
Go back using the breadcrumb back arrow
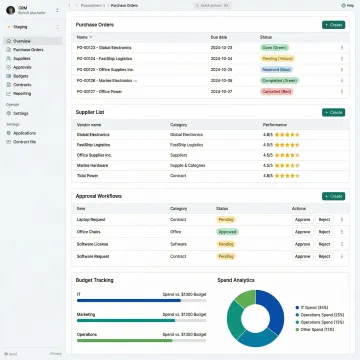tap(69, 6)
